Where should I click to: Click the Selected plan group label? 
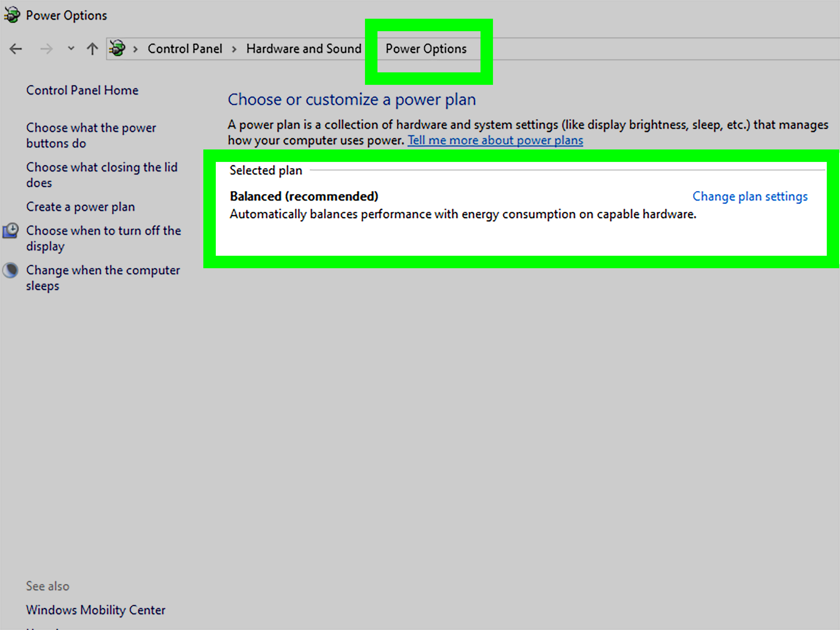pyautogui.click(x=266, y=170)
